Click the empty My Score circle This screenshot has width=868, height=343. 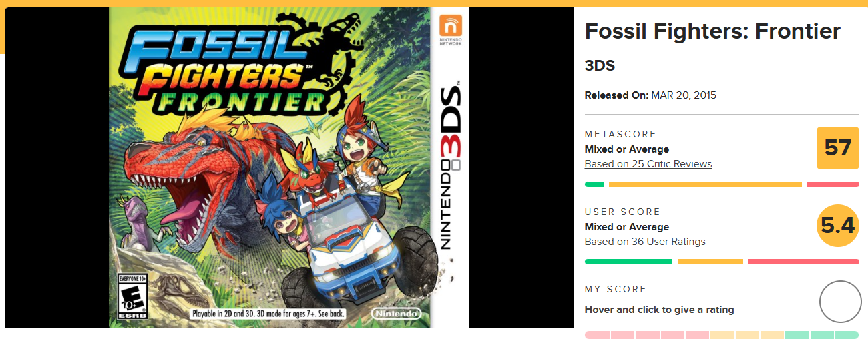841,302
